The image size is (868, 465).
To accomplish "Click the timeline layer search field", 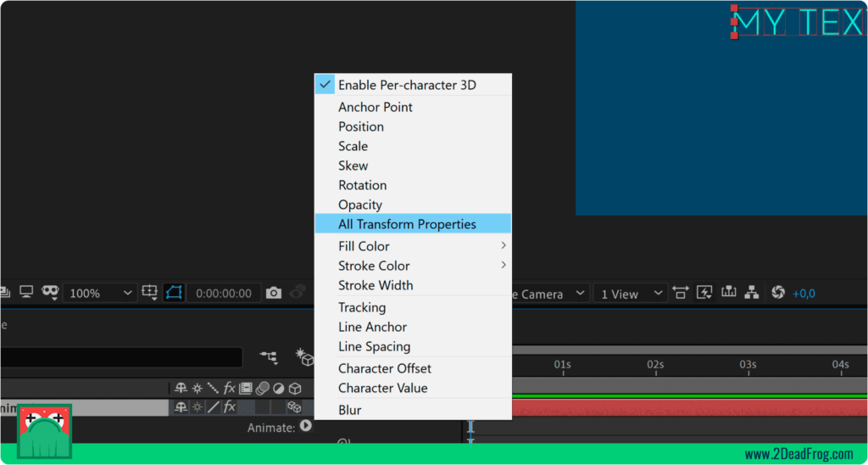I will (x=121, y=357).
